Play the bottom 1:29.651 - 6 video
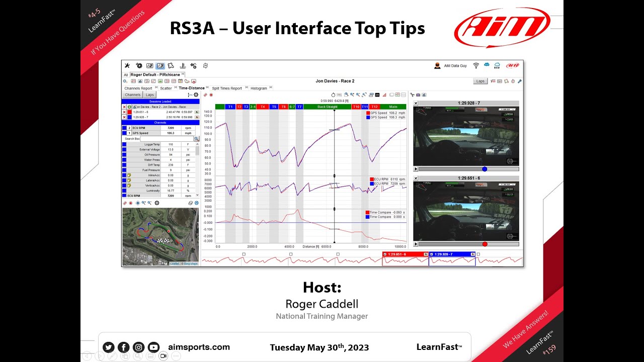This screenshot has height=362, width=644. (x=416, y=244)
